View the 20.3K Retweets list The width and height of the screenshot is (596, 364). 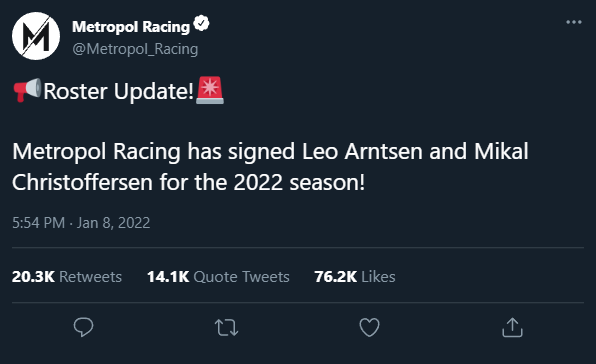click(x=67, y=277)
